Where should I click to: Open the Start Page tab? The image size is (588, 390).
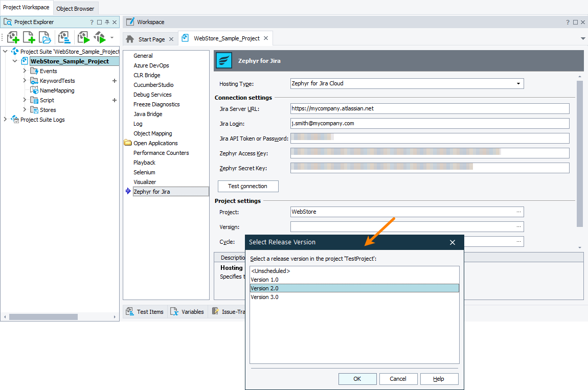tap(151, 39)
